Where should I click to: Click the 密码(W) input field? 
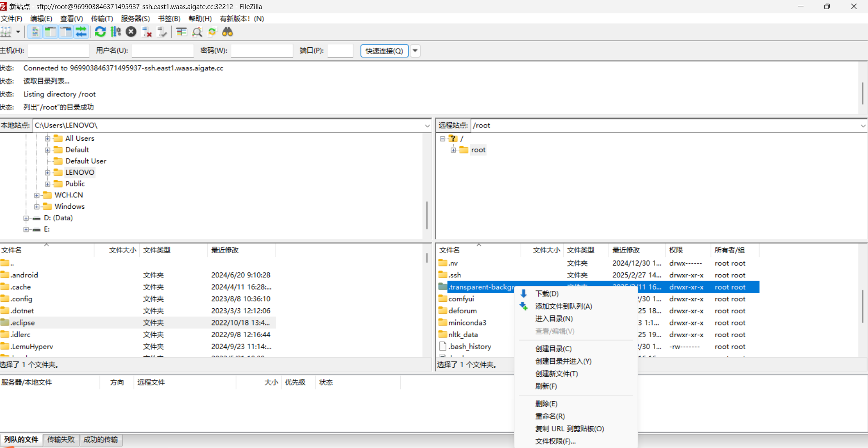click(261, 50)
